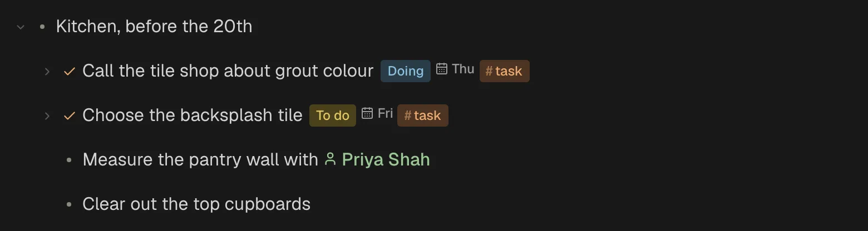Click the bullet beside Kitchen, before the 20th
Viewport: 868px width, 231px height.
tap(42, 27)
